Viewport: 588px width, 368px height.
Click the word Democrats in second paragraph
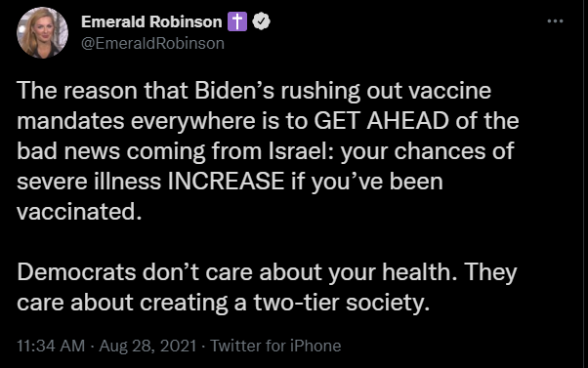76,272
